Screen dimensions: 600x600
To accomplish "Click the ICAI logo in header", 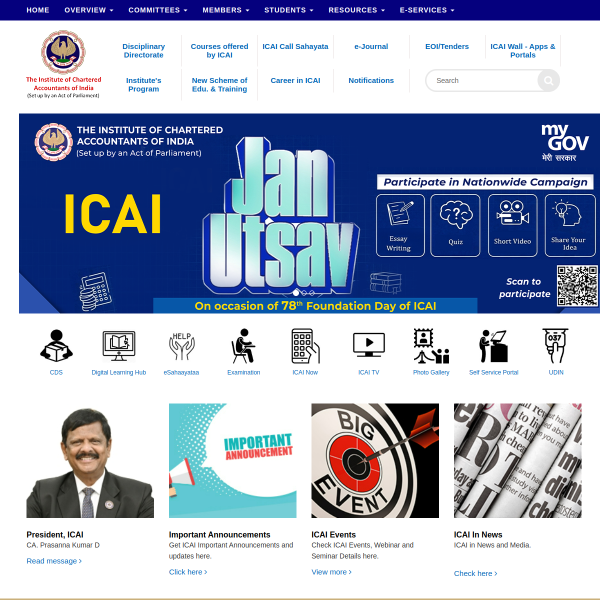I will coord(64,64).
